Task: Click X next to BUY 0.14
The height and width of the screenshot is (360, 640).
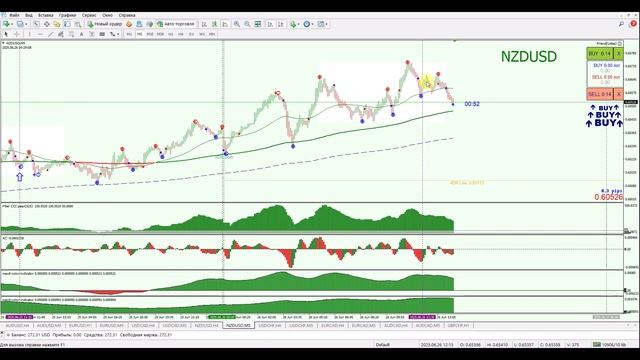Action: pyautogui.click(x=619, y=53)
